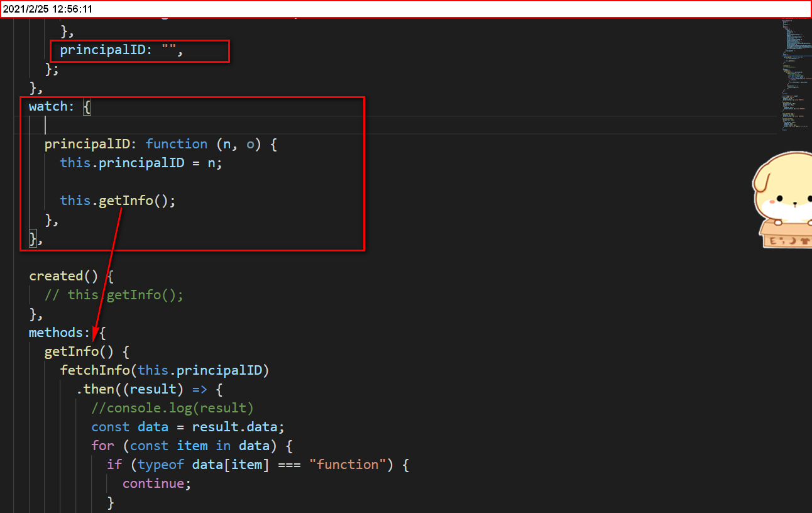
Task: Click the 'methods' keyword
Action: 55,333
